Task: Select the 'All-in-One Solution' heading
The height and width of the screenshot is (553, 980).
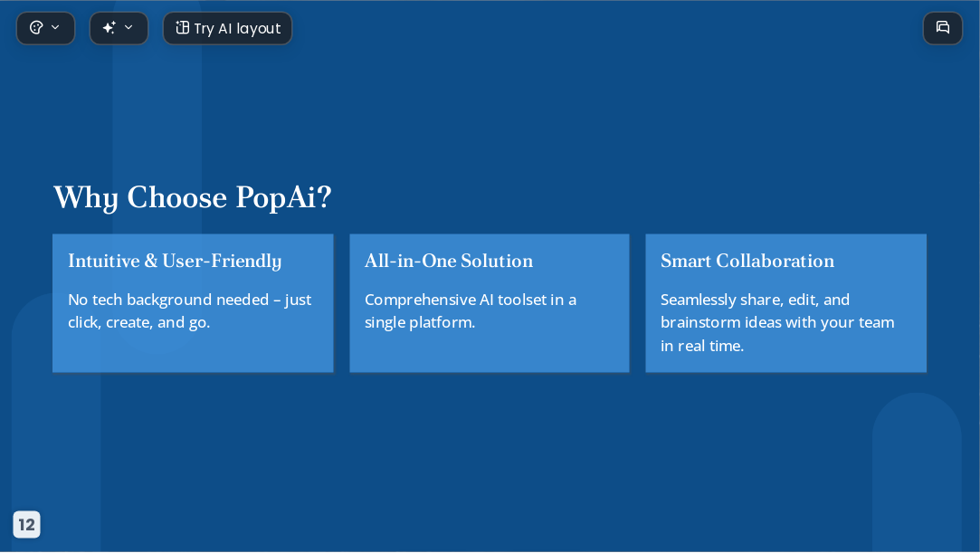Action: (x=449, y=261)
